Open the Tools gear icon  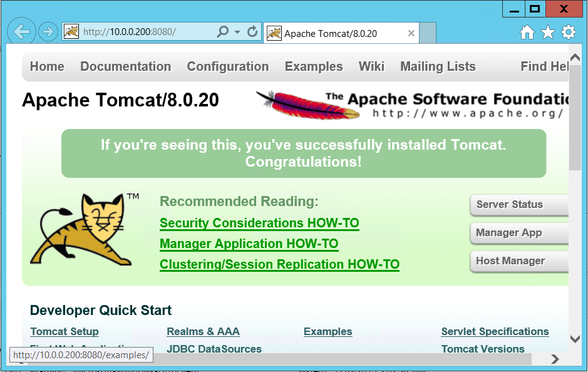point(569,32)
